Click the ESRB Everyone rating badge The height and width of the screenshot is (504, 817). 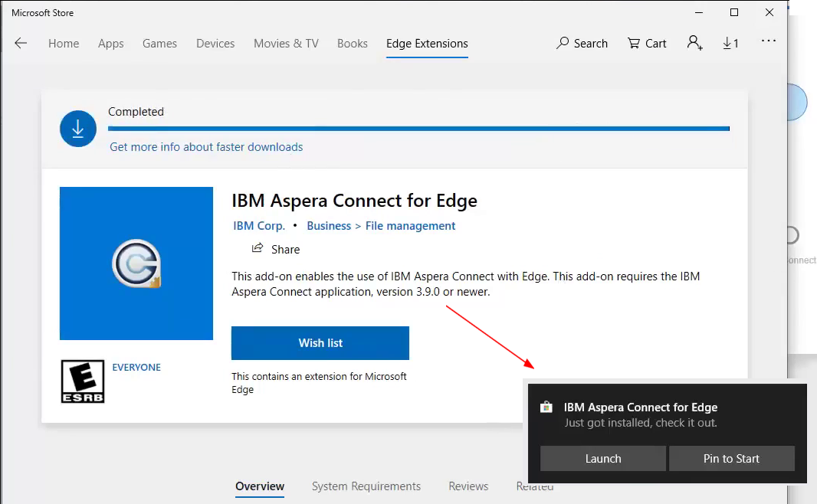coord(83,382)
